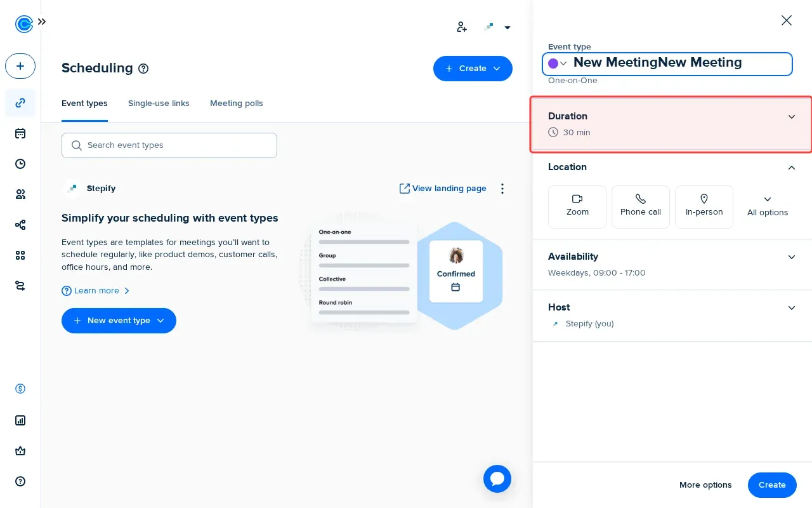812x508 pixels.
Task: Select Zoom as the meeting location
Action: pos(577,206)
